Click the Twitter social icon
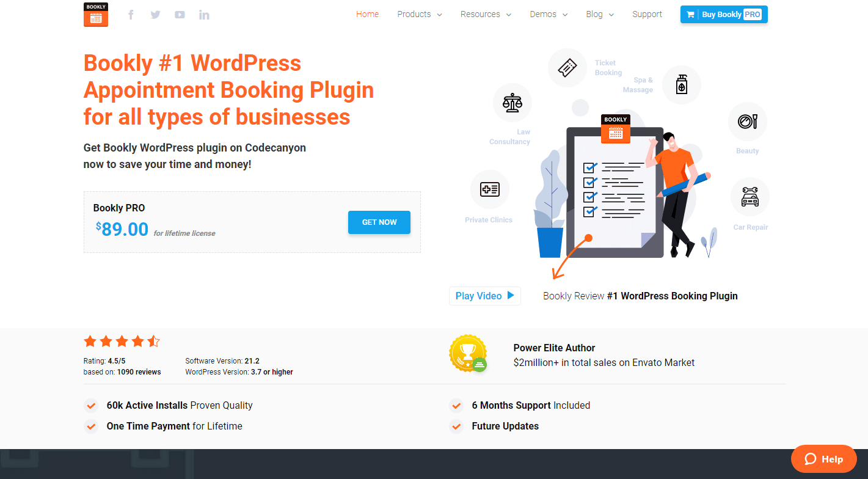This screenshot has width=868, height=479. click(x=155, y=14)
